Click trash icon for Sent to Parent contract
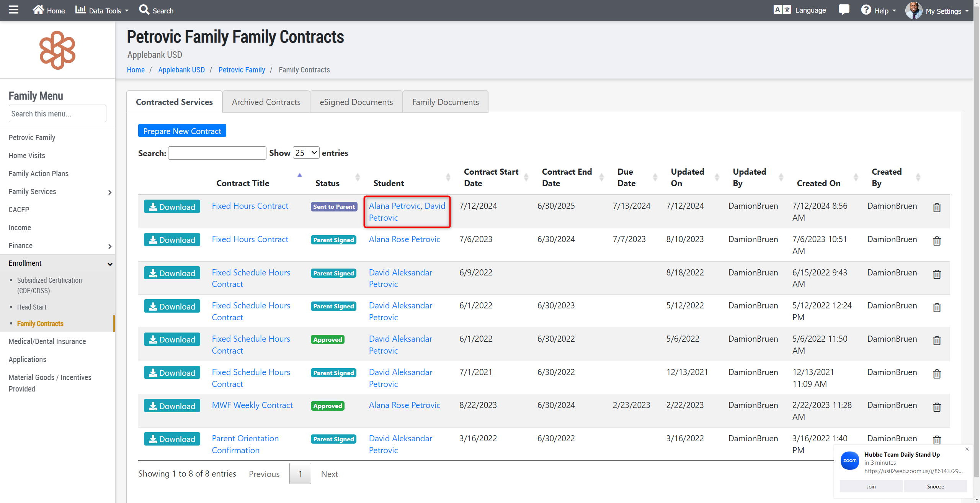The height and width of the screenshot is (503, 980). click(x=937, y=208)
